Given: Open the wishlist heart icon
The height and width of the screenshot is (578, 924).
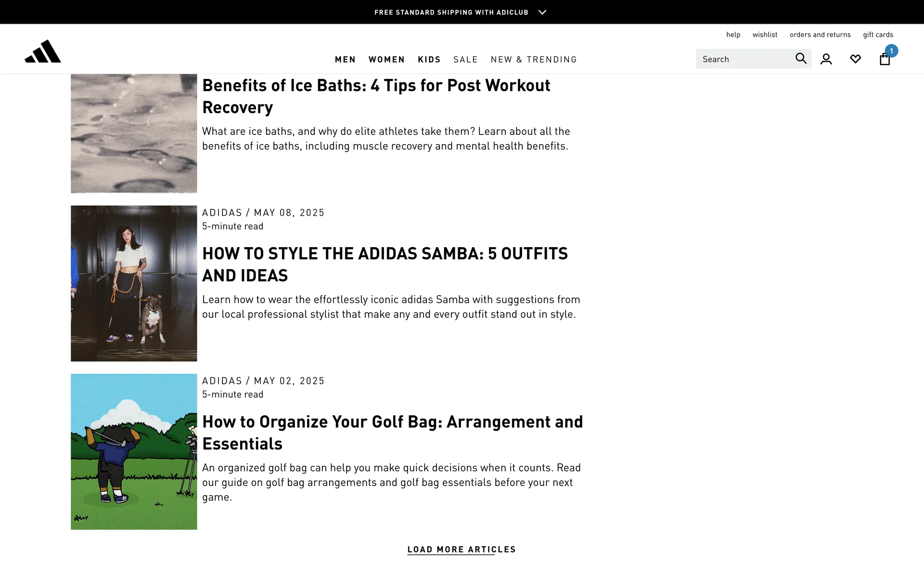Looking at the screenshot, I should click(x=855, y=59).
